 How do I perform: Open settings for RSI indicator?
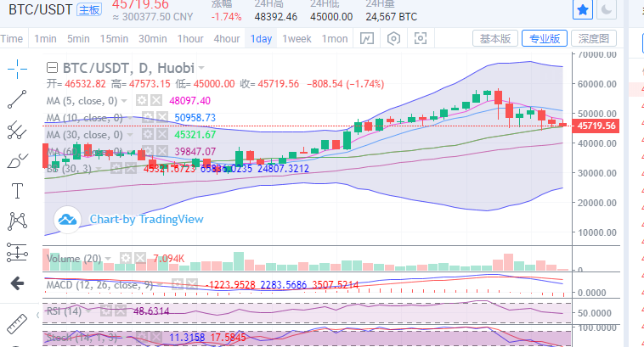coord(106,311)
